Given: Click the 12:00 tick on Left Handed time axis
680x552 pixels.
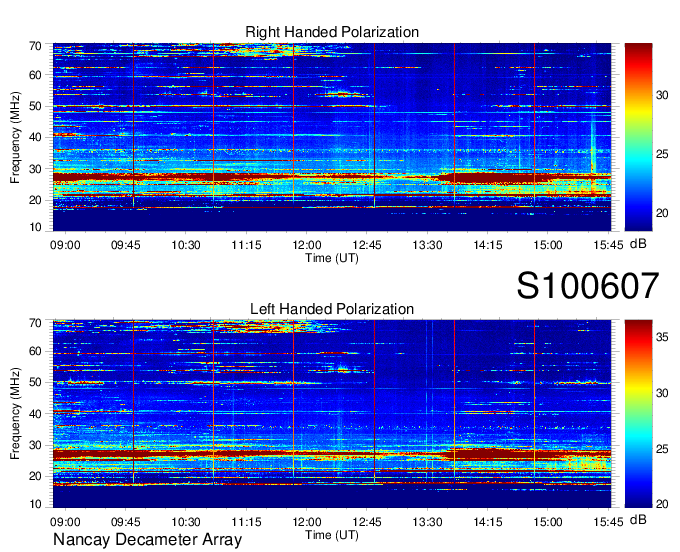Looking at the screenshot, I should [307, 522].
